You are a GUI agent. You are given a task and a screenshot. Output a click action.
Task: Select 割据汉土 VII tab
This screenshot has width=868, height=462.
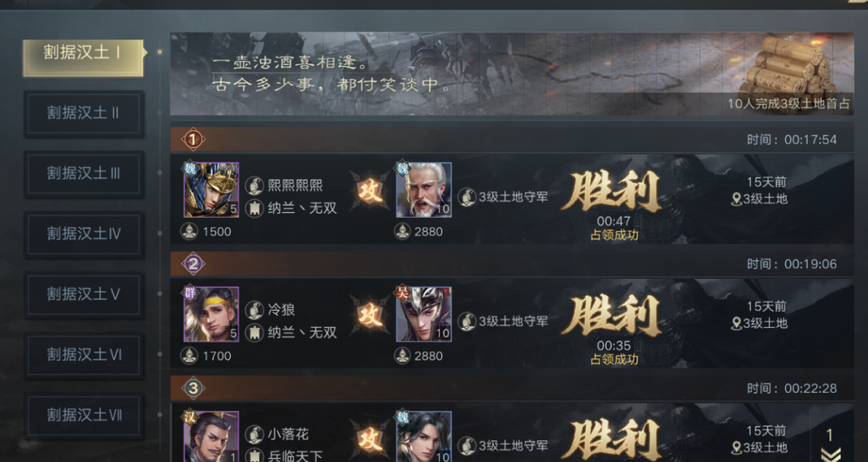[83, 415]
